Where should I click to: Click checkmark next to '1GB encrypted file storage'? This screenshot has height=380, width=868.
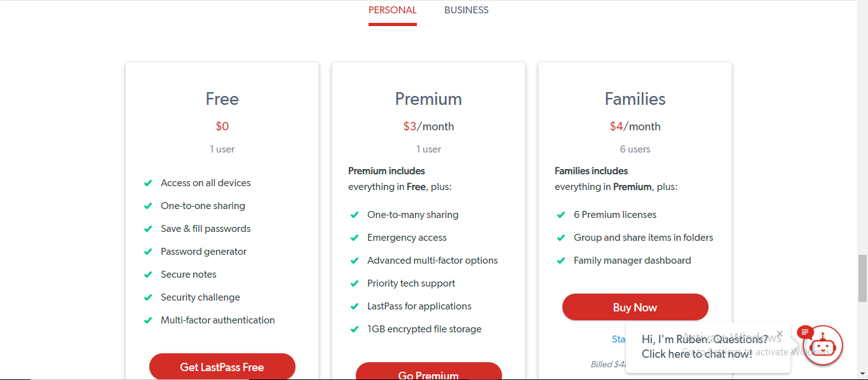[x=355, y=329]
